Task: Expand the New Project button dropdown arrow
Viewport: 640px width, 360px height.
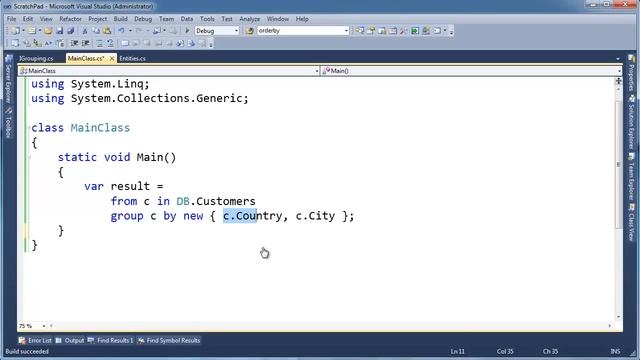Action: point(23,31)
